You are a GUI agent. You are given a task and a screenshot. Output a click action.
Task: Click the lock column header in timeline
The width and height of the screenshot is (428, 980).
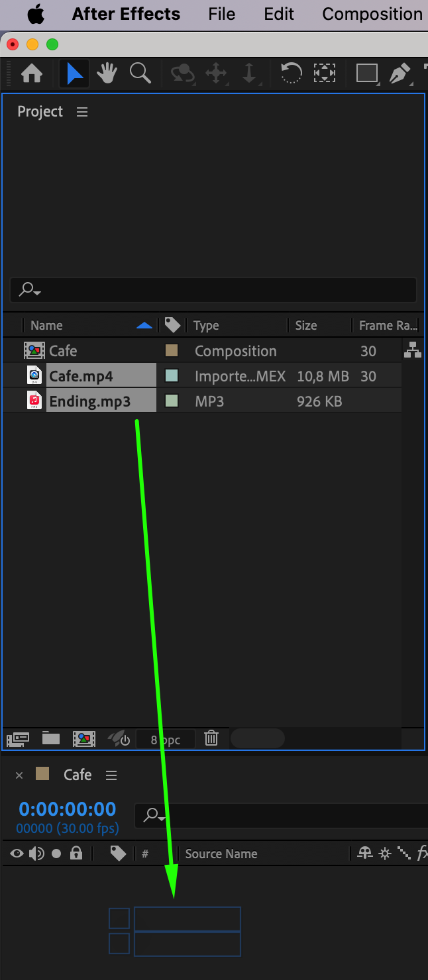(76, 854)
